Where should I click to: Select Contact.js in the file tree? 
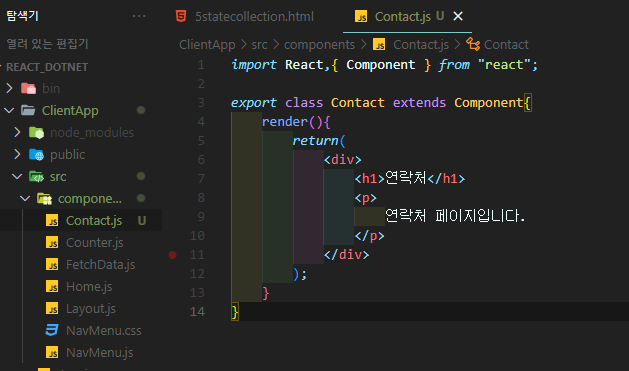point(81,221)
